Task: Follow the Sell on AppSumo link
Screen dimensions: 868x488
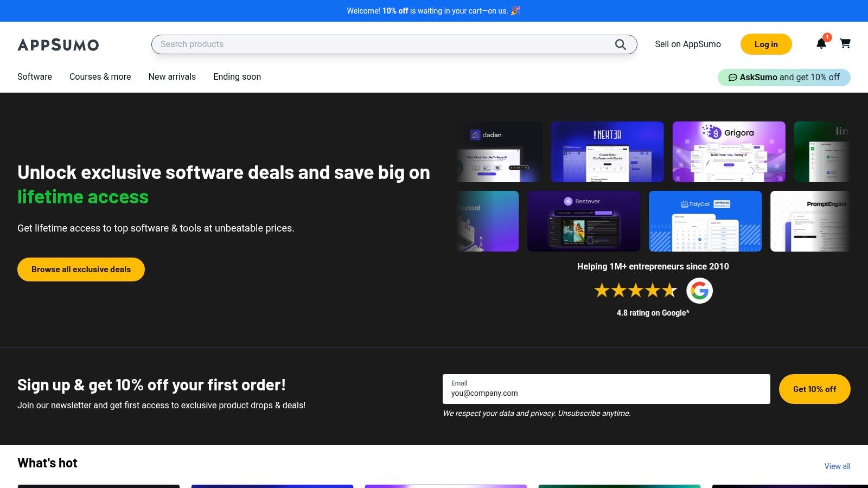Action: [687, 44]
